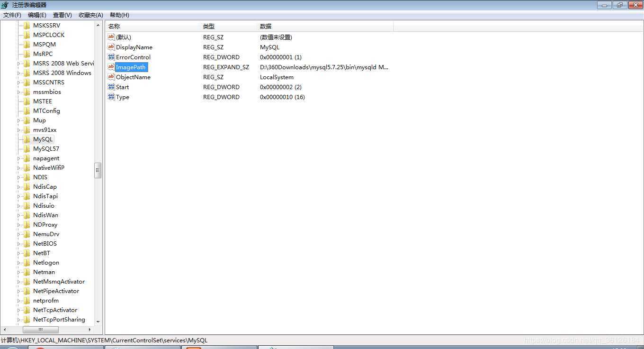Sort values by the 数据 column header

tap(325, 26)
